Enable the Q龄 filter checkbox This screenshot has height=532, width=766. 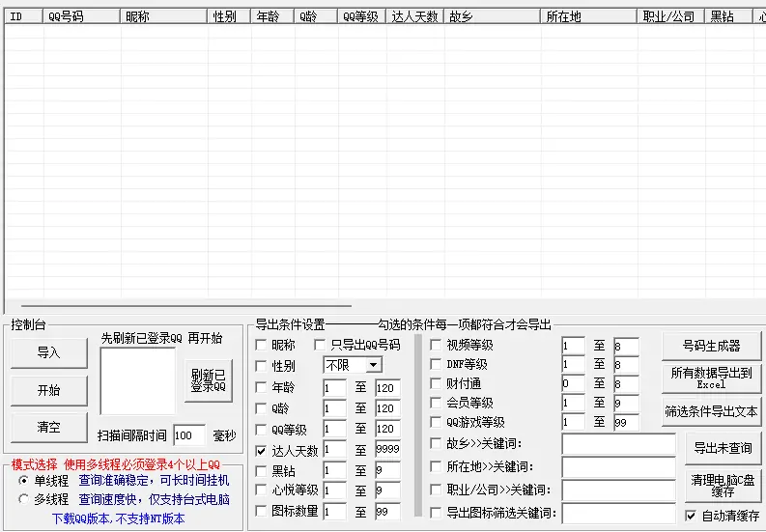coord(261,408)
